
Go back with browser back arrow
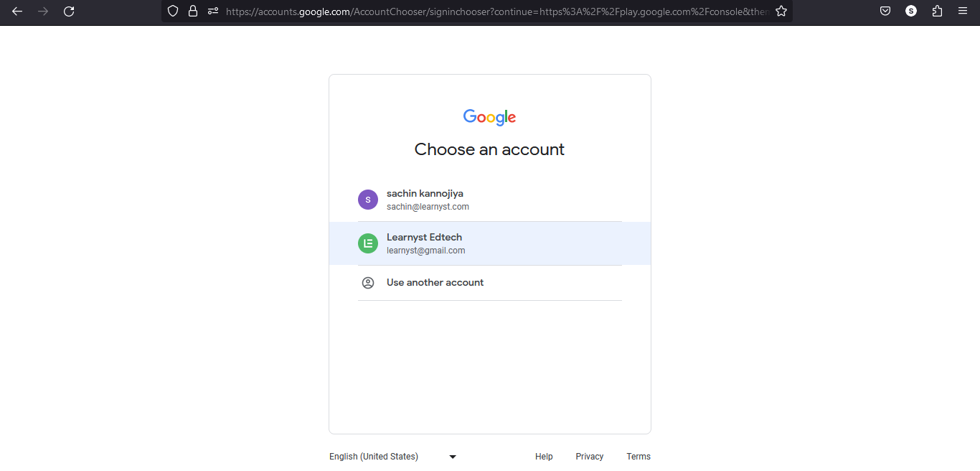click(x=17, y=11)
